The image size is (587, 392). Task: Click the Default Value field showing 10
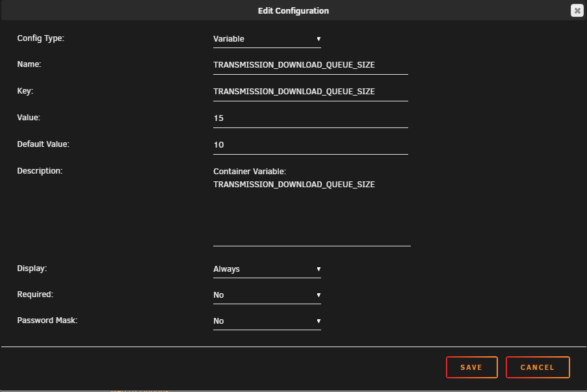[310, 145]
